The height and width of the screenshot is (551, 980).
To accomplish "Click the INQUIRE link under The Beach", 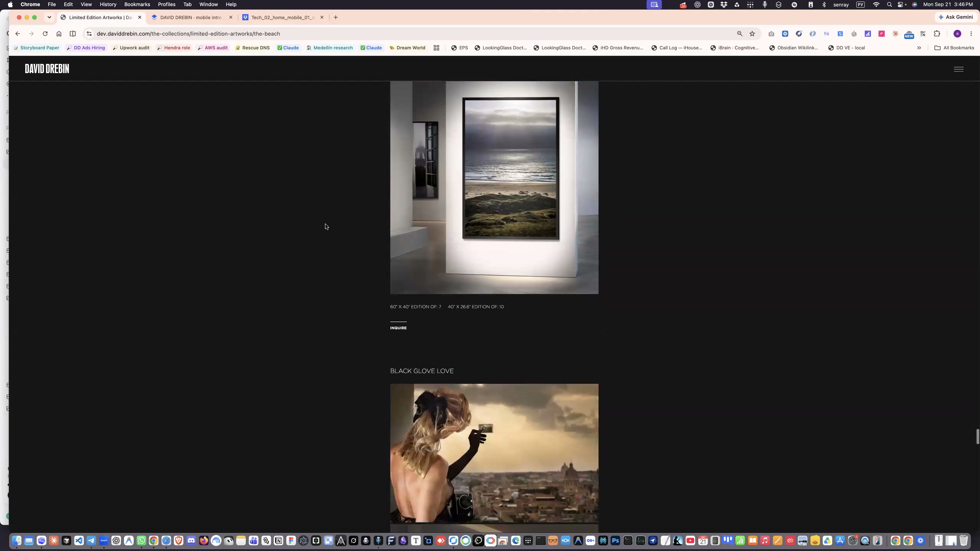I will click(398, 328).
